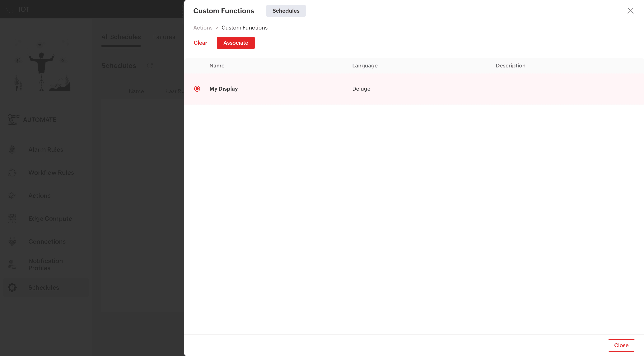
Task: Click the Actions sidebar icon
Action: 12,195
